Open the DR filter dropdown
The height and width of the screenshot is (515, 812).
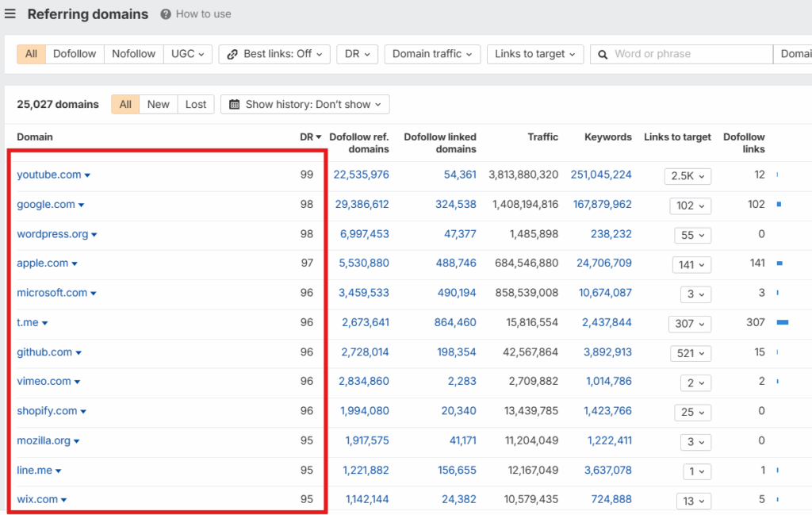[x=358, y=54]
